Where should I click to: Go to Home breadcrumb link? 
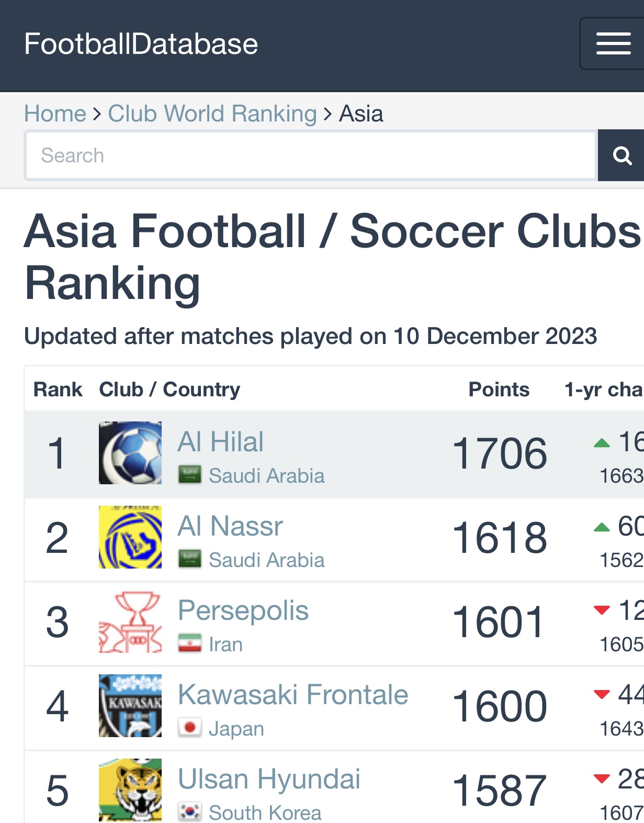tap(55, 114)
